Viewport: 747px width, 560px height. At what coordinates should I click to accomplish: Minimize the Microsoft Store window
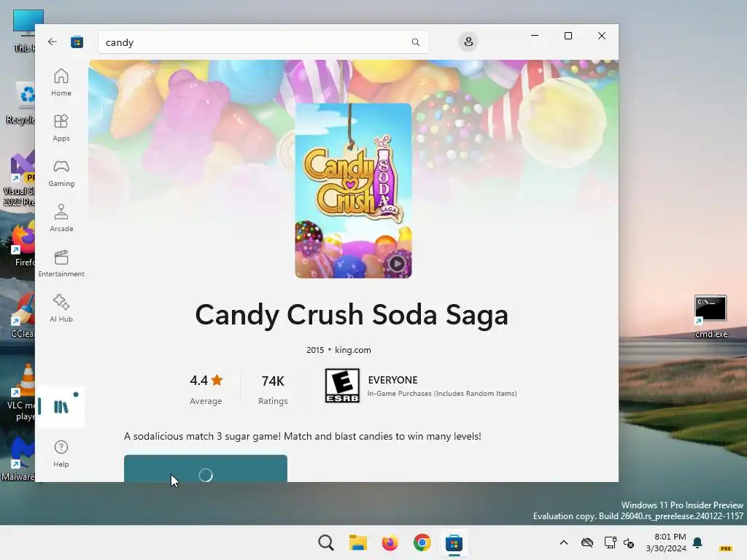click(x=535, y=36)
